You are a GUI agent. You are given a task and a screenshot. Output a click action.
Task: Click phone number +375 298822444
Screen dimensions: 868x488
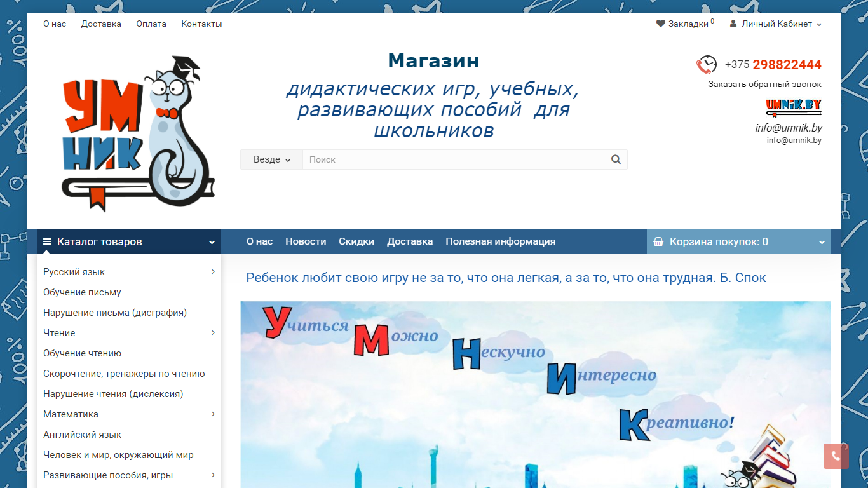click(773, 65)
